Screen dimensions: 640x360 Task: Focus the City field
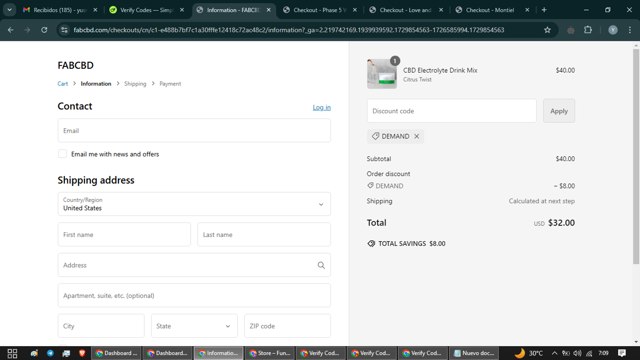point(101,326)
